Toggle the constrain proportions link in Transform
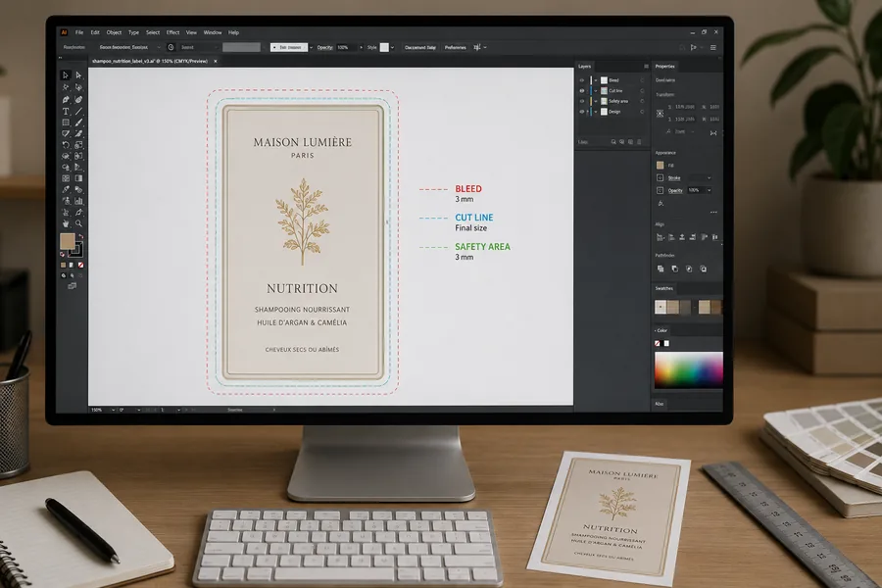 [713, 133]
